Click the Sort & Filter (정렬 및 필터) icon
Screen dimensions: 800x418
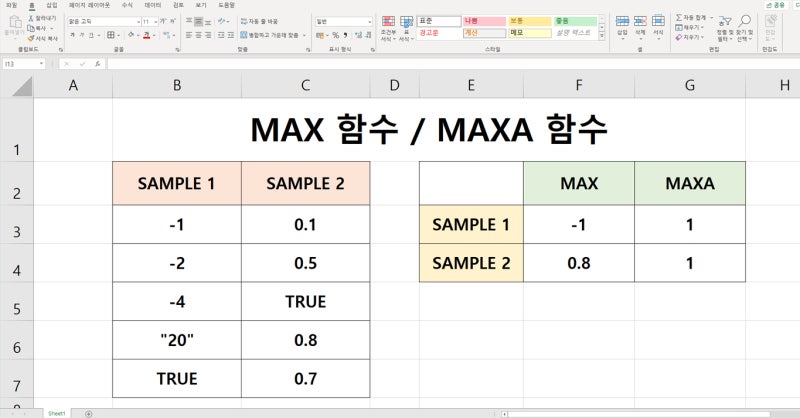724,21
